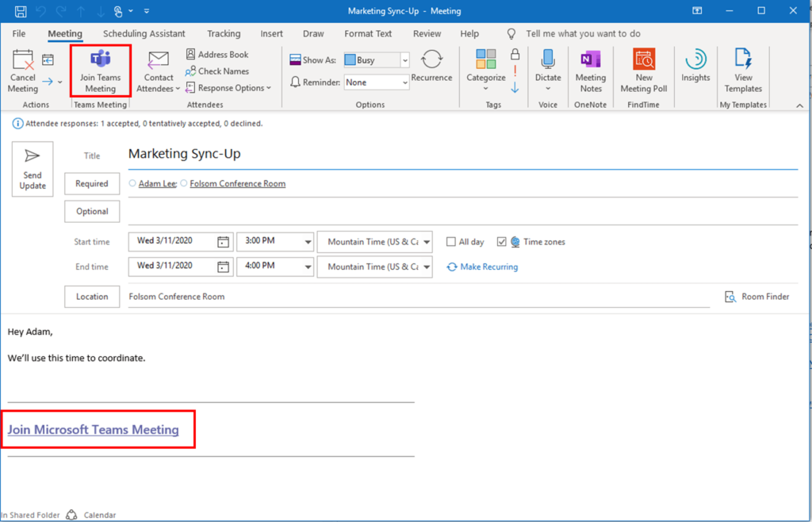Click the Tell me lightbulb icon
812x522 pixels.
pos(511,33)
